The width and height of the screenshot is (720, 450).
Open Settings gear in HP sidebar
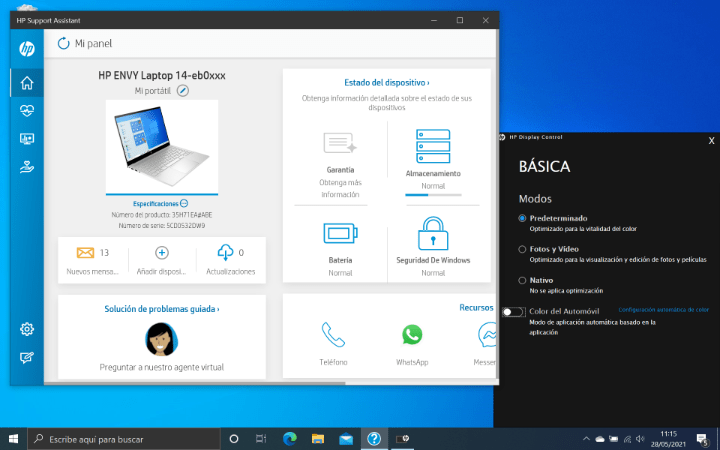click(27, 329)
